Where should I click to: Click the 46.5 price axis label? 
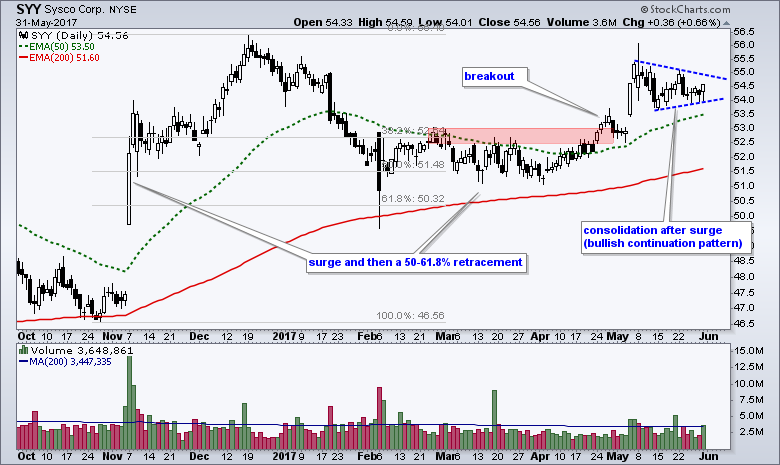pyautogui.click(x=744, y=324)
